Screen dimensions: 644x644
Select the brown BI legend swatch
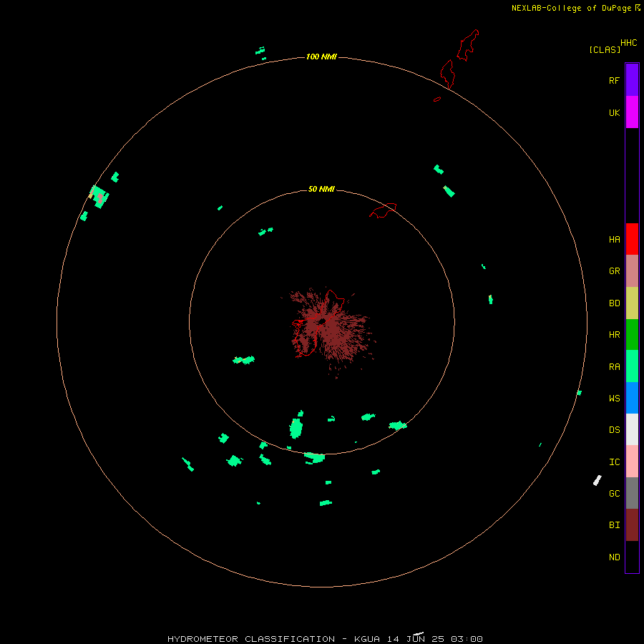click(x=632, y=525)
